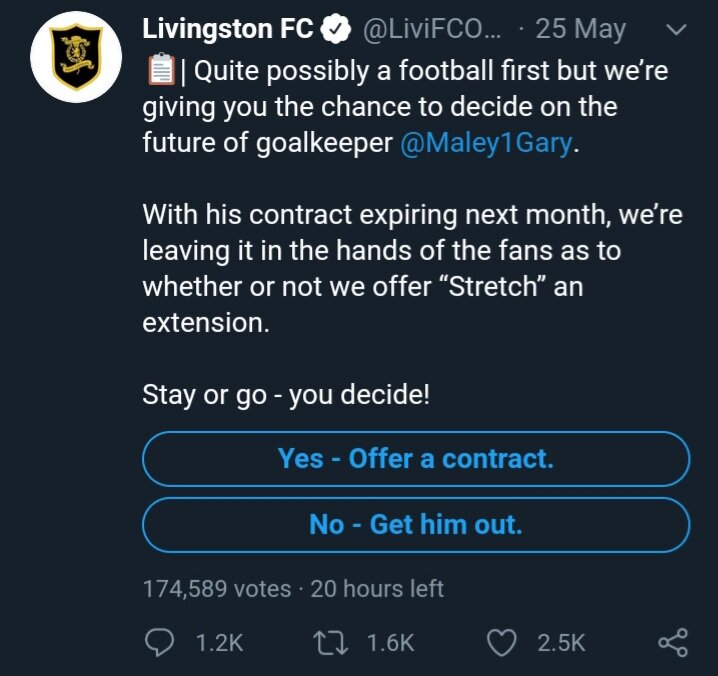Click the 2.5K likes count
The width and height of the screenshot is (718, 676).
click(x=561, y=643)
